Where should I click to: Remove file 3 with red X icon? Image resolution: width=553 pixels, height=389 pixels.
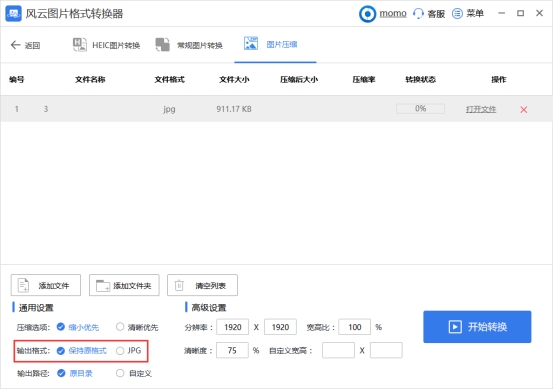[x=523, y=110]
